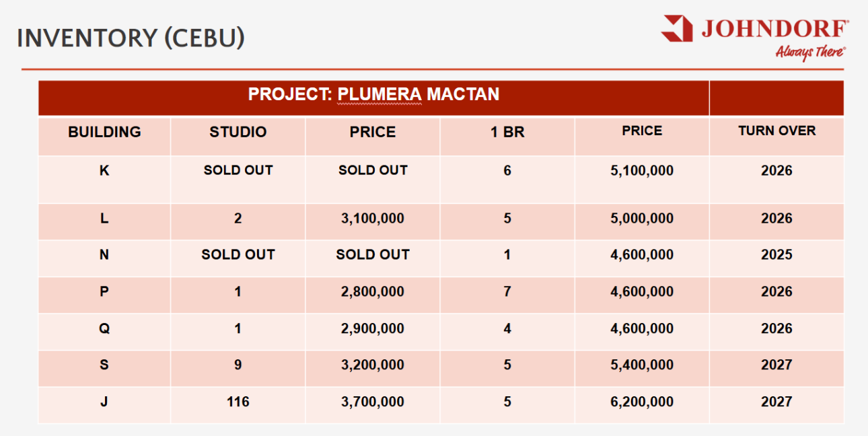Click the Johndorf logo icon
The width and height of the screenshot is (868, 436).
[x=677, y=28]
